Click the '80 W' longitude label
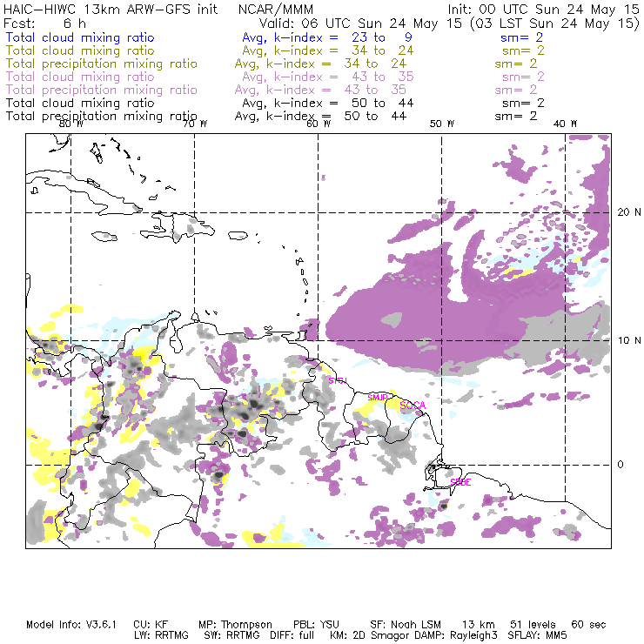The image size is (644, 644). tap(71, 124)
